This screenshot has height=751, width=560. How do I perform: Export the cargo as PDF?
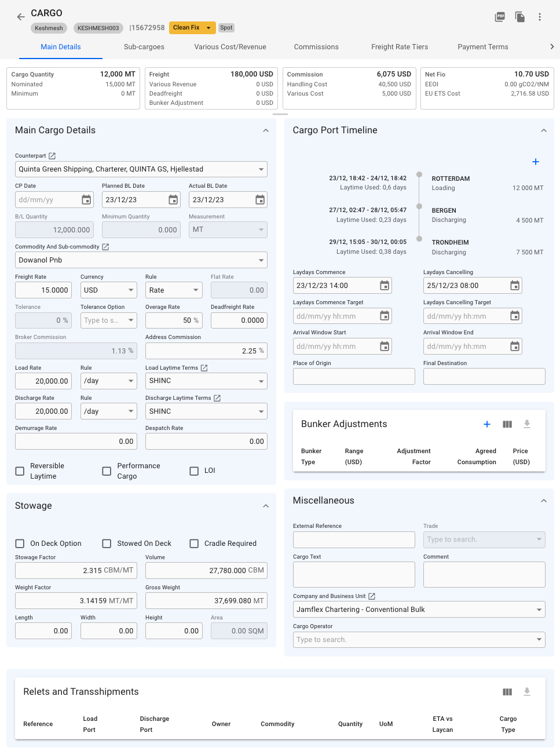point(500,17)
